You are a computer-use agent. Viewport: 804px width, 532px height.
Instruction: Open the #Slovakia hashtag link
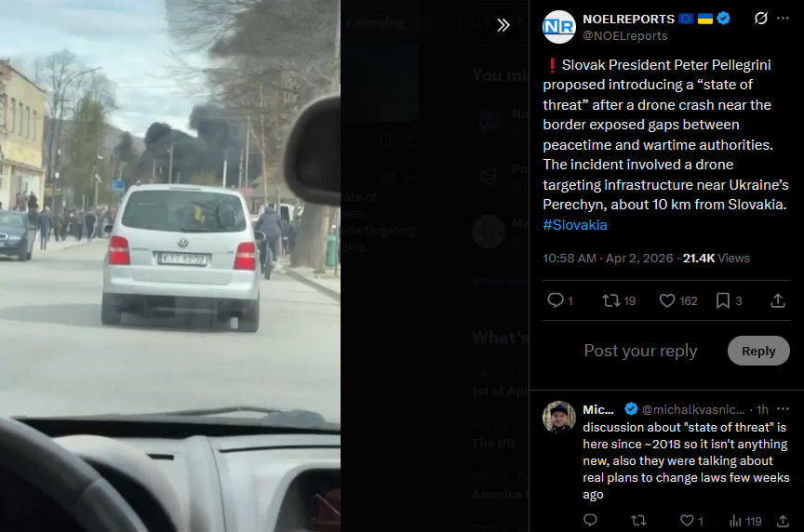(x=575, y=225)
